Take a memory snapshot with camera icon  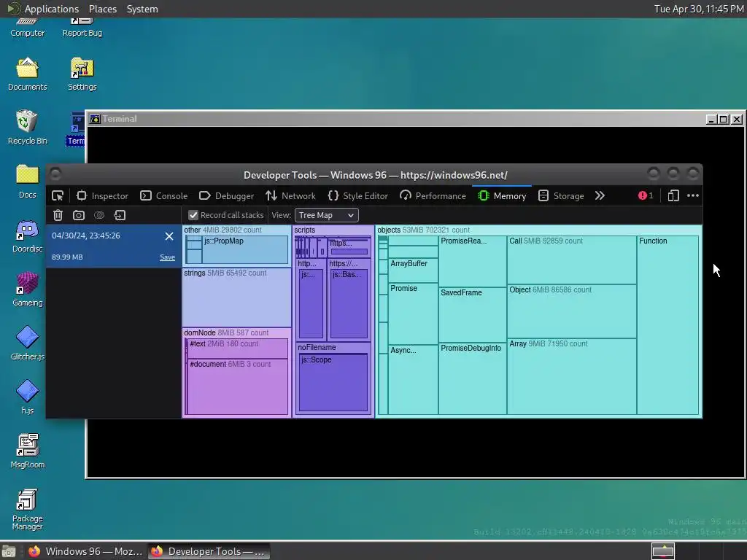coord(79,215)
